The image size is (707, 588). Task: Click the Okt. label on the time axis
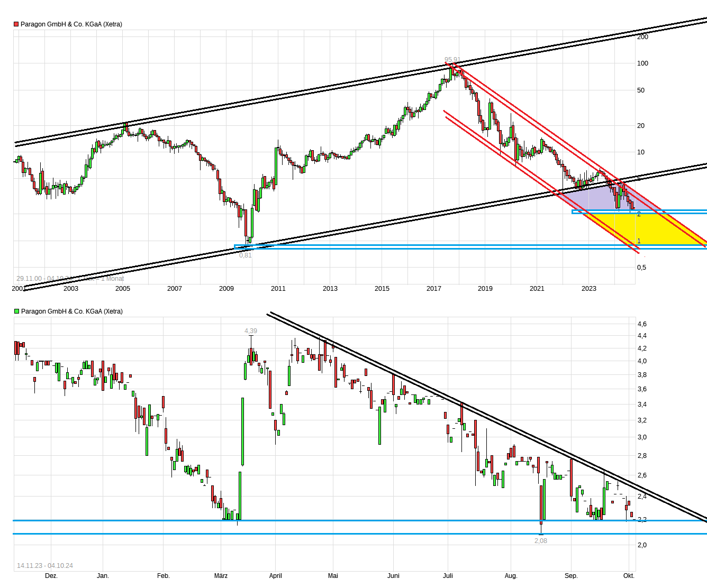(628, 576)
